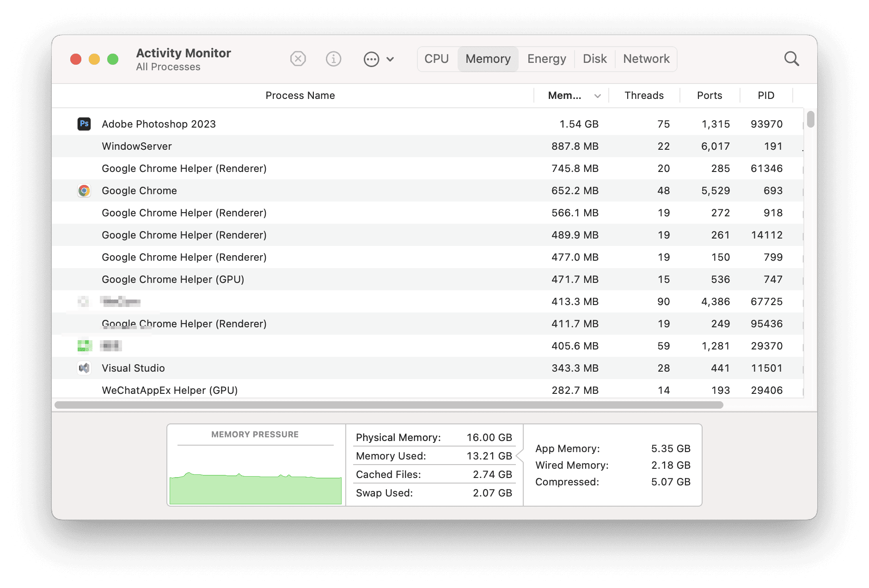Select the Memory tab
Viewport: 869px width, 588px height.
pyautogui.click(x=488, y=59)
